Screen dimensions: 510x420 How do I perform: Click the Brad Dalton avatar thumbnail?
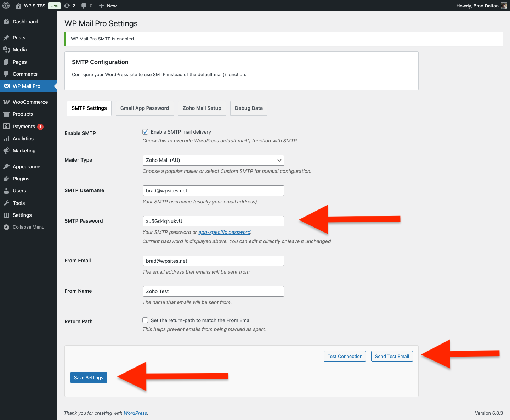click(504, 6)
